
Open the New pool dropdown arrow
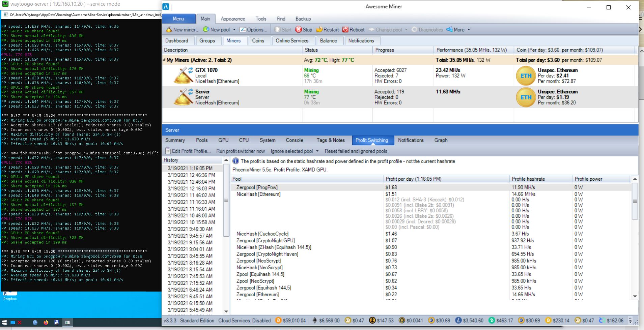click(x=234, y=30)
